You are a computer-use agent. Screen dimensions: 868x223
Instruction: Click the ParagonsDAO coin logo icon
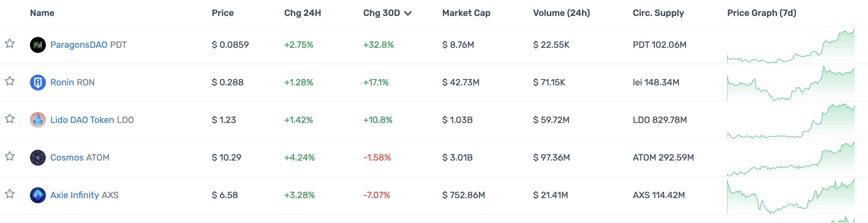coord(38,45)
